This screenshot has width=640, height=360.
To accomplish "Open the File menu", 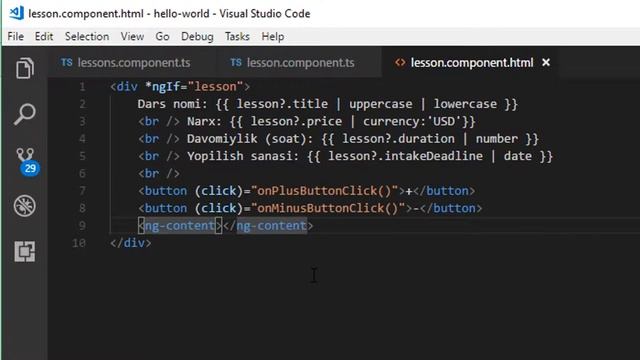I will (x=16, y=36).
